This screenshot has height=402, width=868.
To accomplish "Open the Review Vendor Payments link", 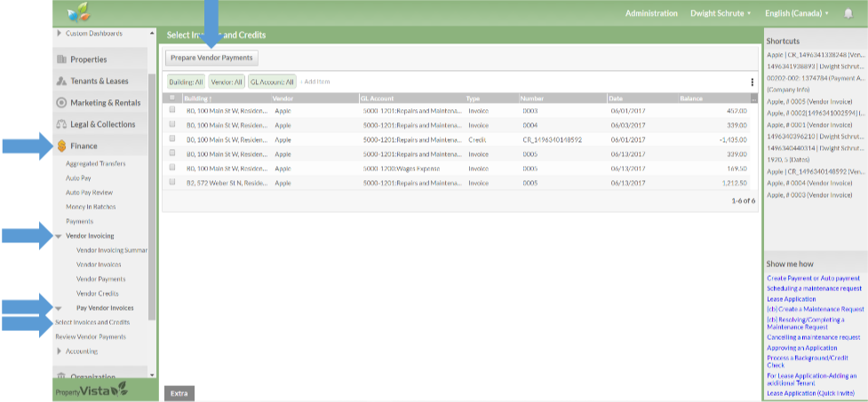I will (91, 336).
